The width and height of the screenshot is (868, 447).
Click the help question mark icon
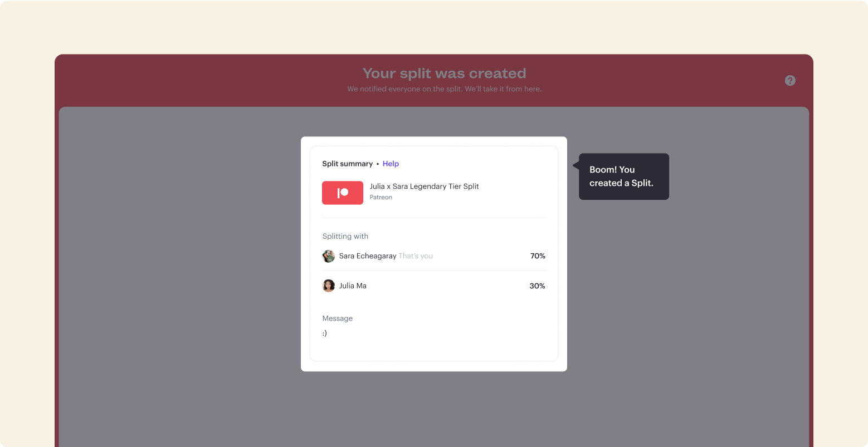coord(790,81)
